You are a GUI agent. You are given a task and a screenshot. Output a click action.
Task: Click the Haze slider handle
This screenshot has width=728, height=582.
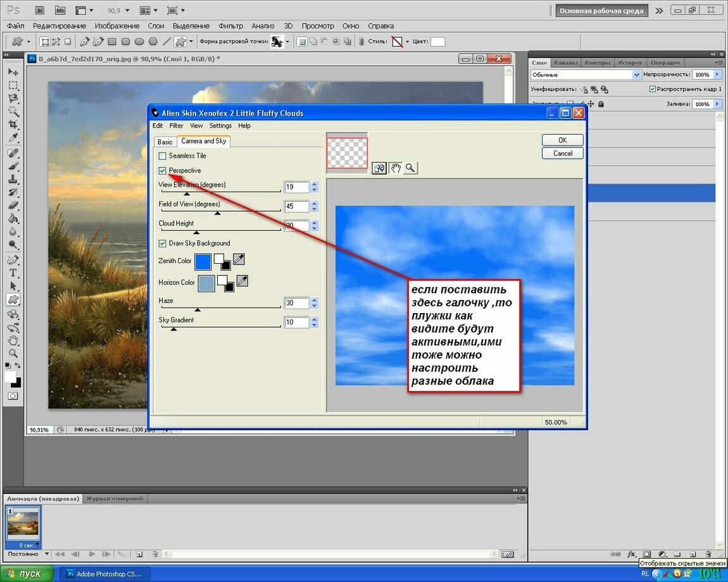pos(198,309)
